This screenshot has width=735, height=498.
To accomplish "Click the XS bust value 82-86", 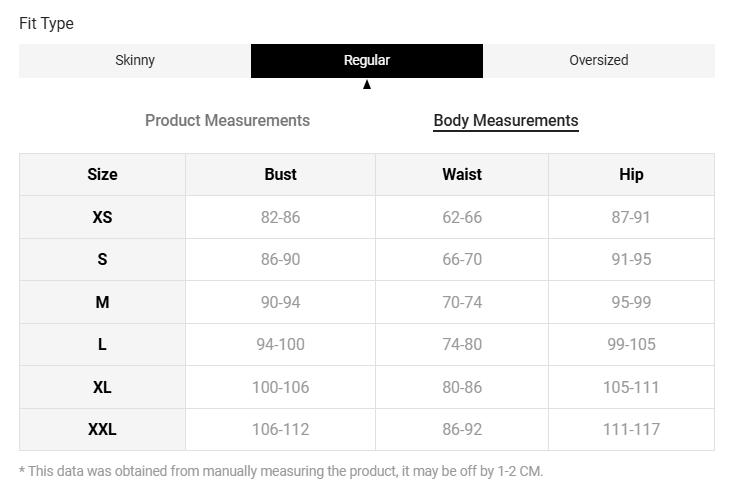I will point(280,217).
